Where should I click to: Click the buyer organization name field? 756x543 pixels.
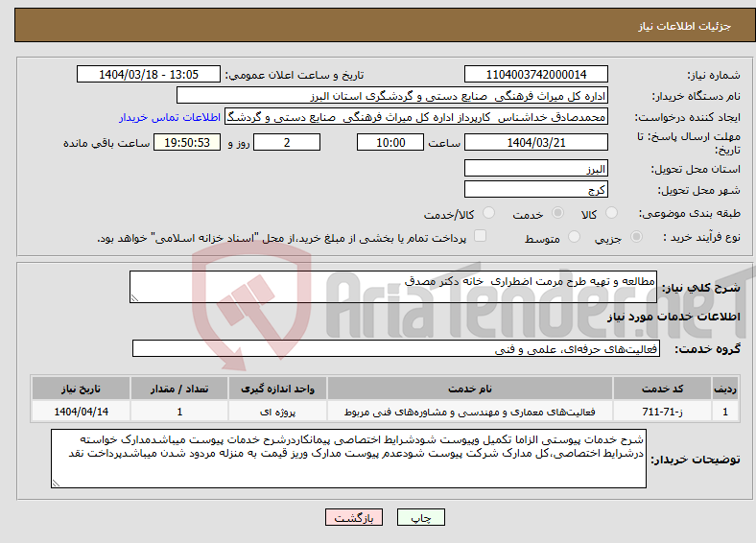point(392,96)
